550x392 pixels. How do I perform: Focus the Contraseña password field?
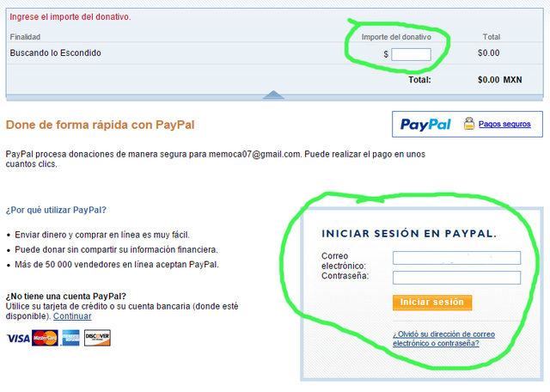click(456, 278)
